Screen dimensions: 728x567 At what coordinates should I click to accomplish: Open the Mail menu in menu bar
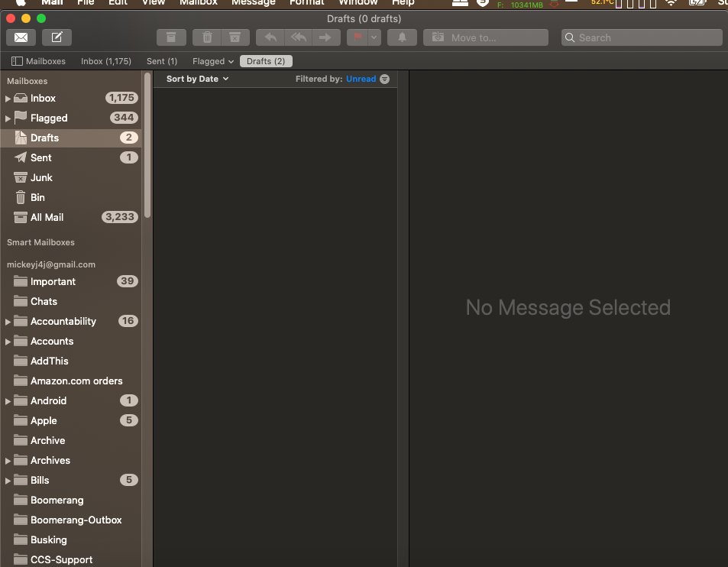pyautogui.click(x=52, y=2)
